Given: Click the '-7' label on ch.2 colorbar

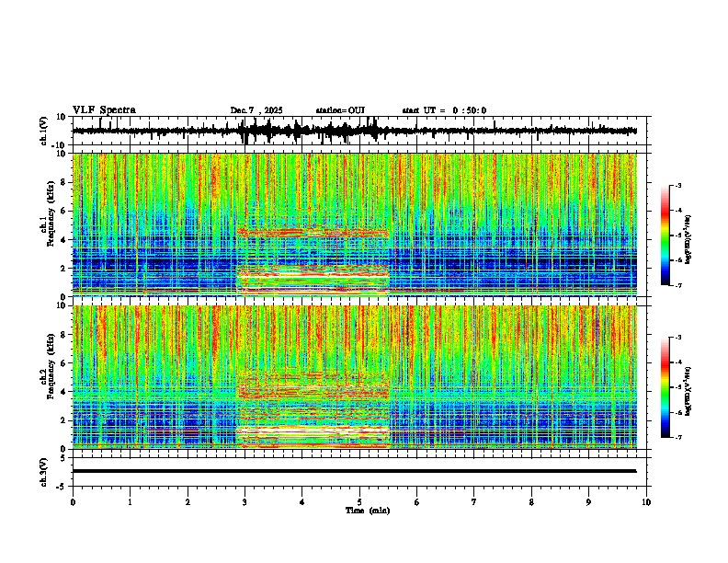Looking at the screenshot, I should [677, 437].
